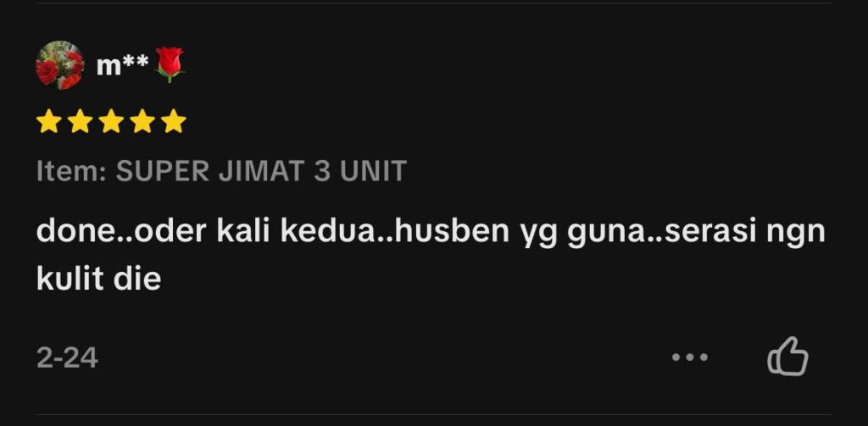Image resolution: width=868 pixels, height=426 pixels.
Task: Click the review date 2-24
Action: [67, 358]
